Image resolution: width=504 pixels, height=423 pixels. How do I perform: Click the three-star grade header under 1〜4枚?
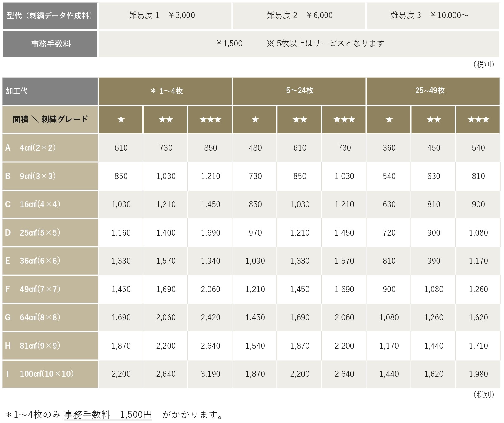point(210,120)
